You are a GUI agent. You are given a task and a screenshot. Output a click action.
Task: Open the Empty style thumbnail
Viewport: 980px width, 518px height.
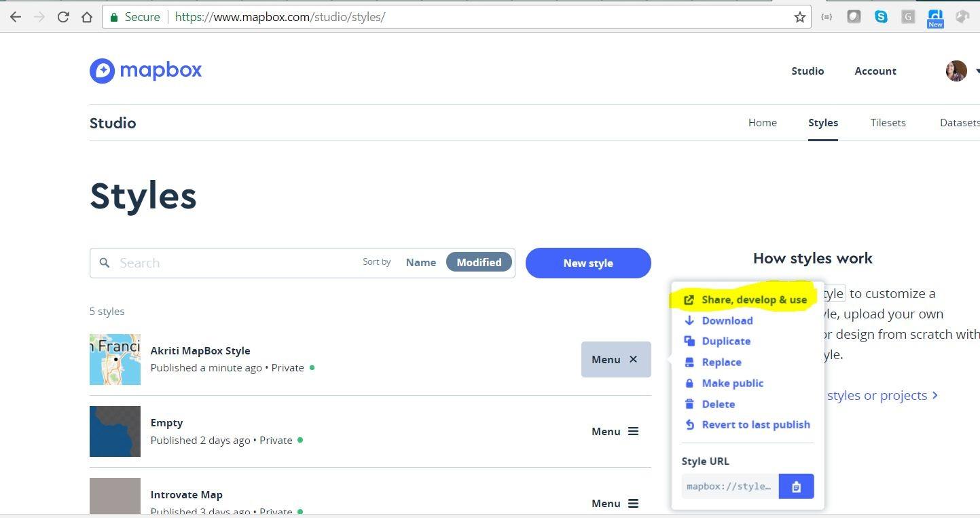[x=115, y=431]
